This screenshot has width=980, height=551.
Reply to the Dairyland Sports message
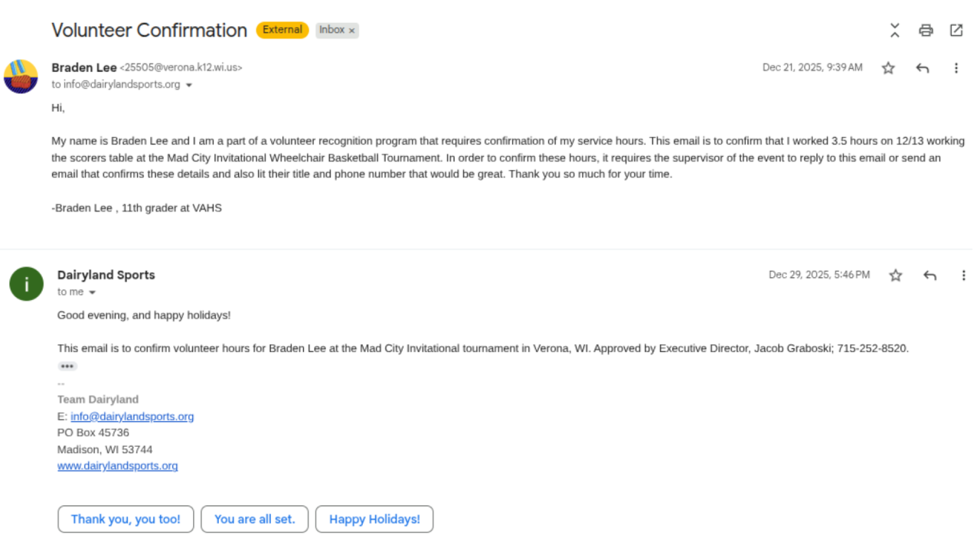930,275
